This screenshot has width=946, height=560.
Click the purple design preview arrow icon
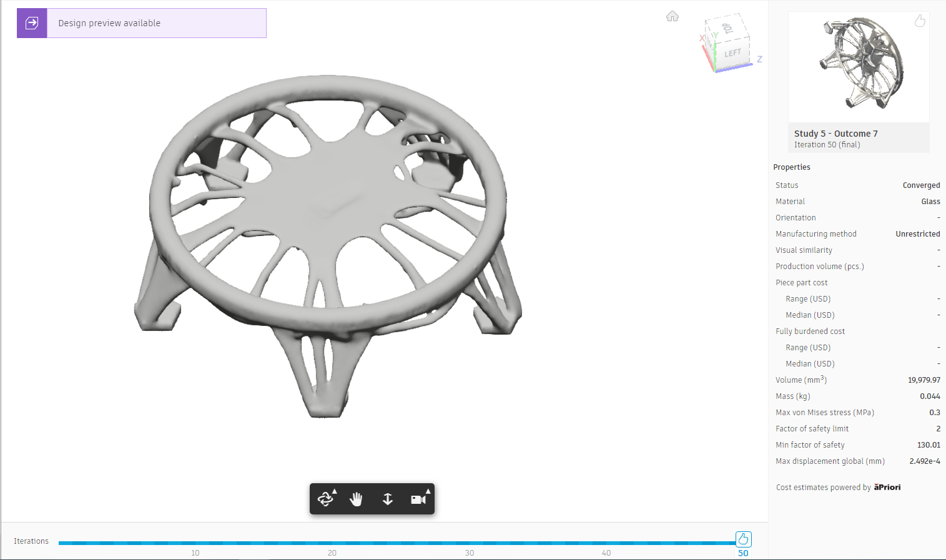point(32,23)
